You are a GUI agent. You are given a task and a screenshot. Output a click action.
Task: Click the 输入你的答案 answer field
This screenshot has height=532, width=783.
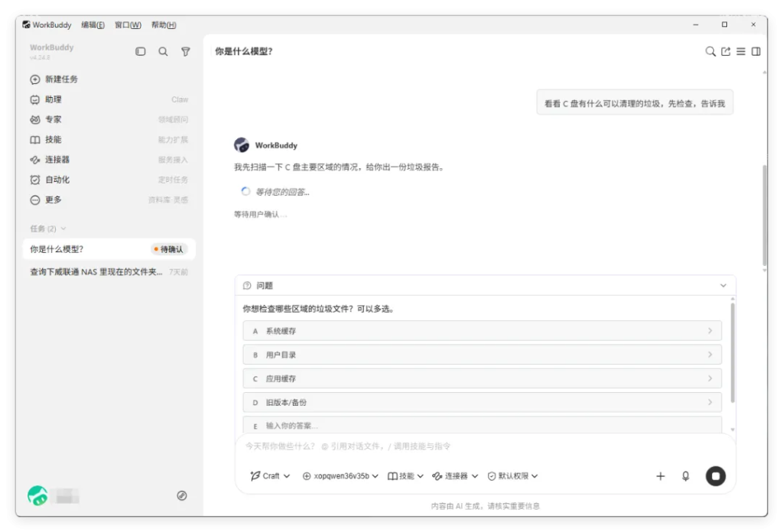(x=482, y=425)
